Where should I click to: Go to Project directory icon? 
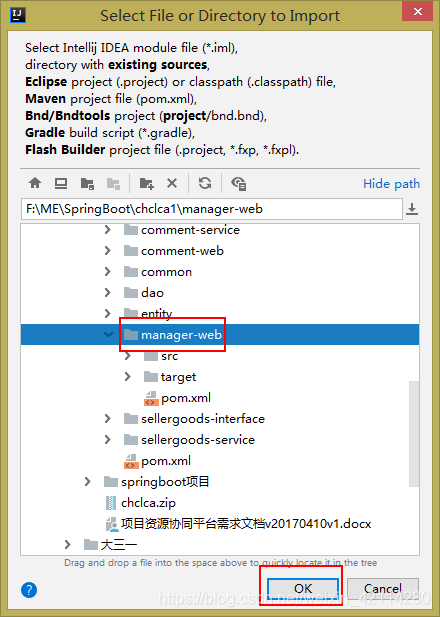point(87,183)
